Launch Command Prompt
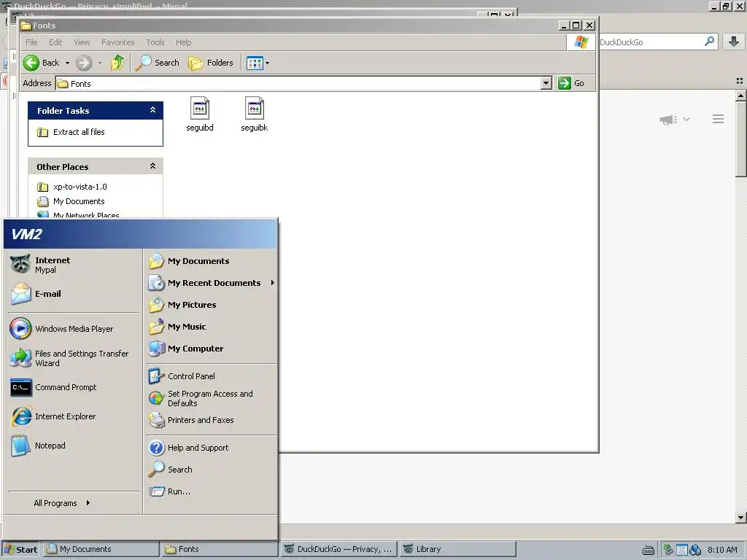This screenshot has height=560, width=747. 74,388
